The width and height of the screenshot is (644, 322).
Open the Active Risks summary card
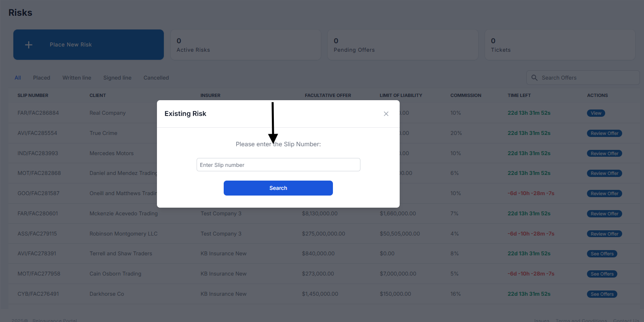click(x=246, y=45)
